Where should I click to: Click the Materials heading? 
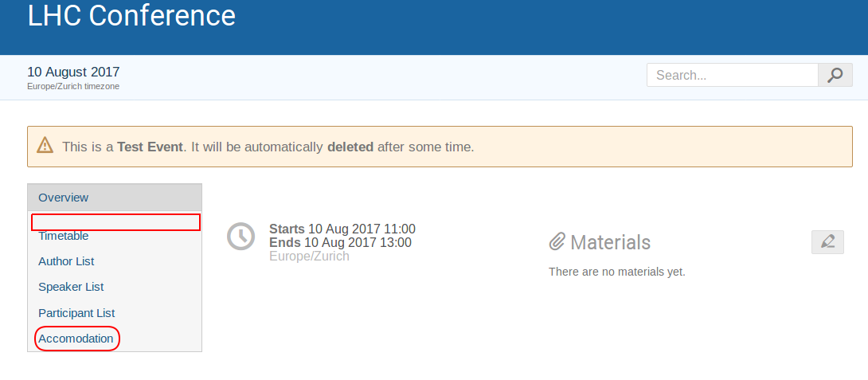[x=610, y=242]
